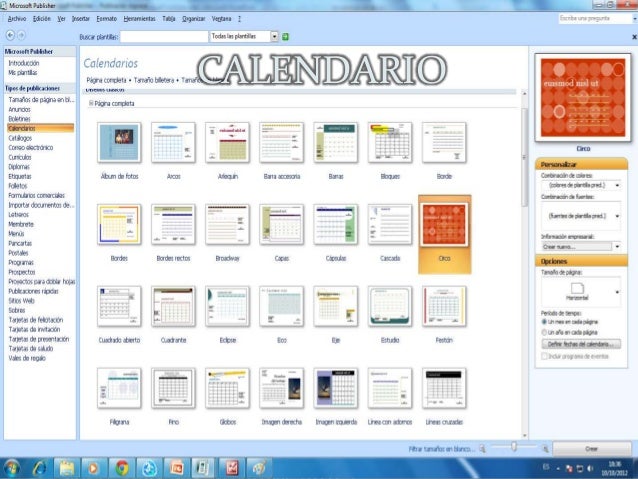Select the Arlequín calendar template
The height and width of the screenshot is (479, 638).
[227, 142]
